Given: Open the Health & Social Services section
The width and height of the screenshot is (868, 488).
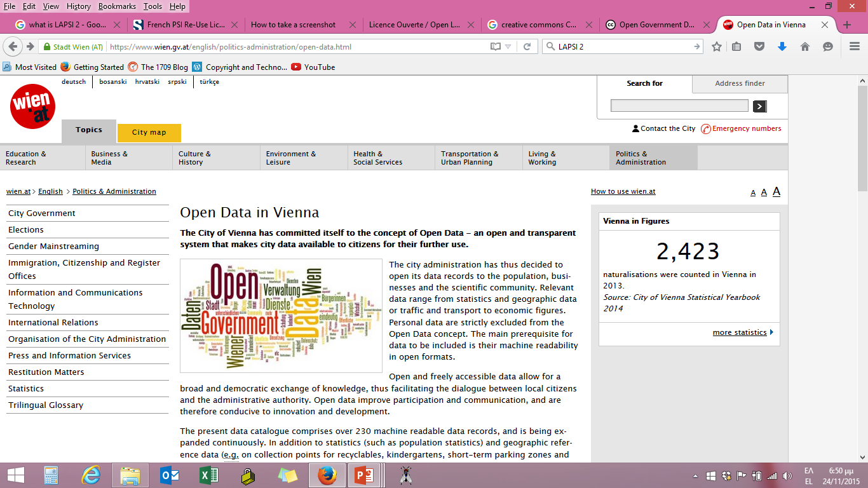Looking at the screenshot, I should tap(391, 158).
